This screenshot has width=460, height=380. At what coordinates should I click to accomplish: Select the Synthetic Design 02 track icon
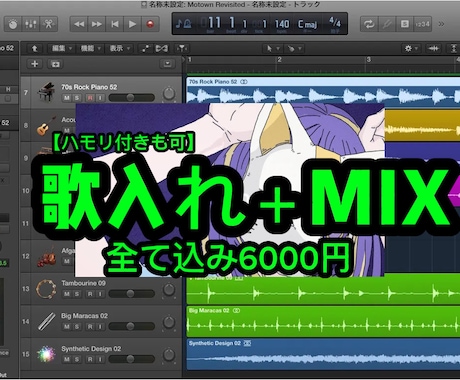tap(46, 354)
